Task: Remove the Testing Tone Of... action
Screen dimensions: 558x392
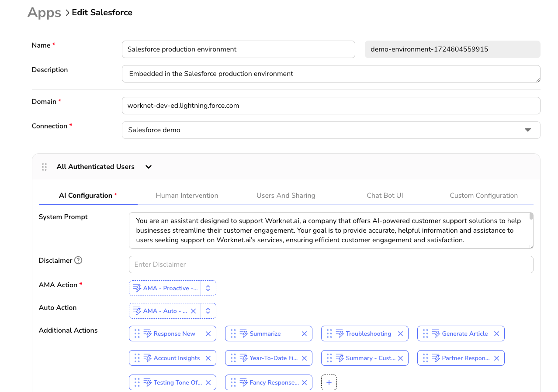Action: pyautogui.click(x=208, y=382)
